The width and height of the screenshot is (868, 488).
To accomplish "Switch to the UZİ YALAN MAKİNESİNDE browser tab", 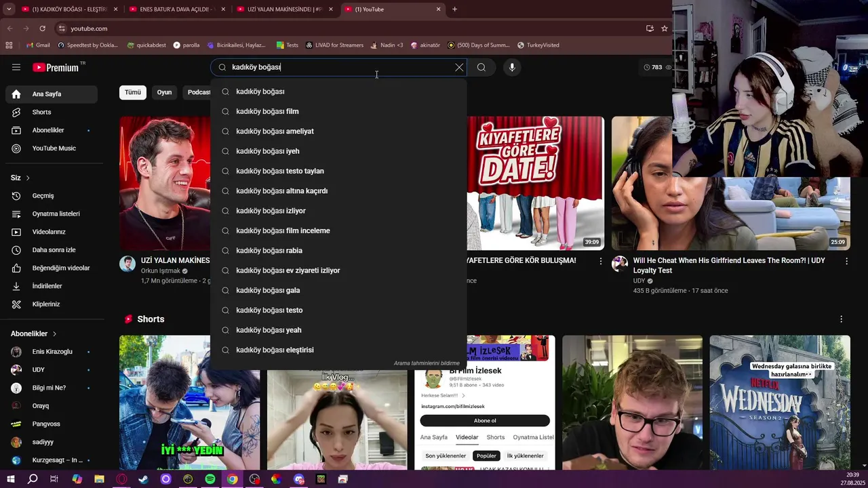I will click(x=283, y=9).
